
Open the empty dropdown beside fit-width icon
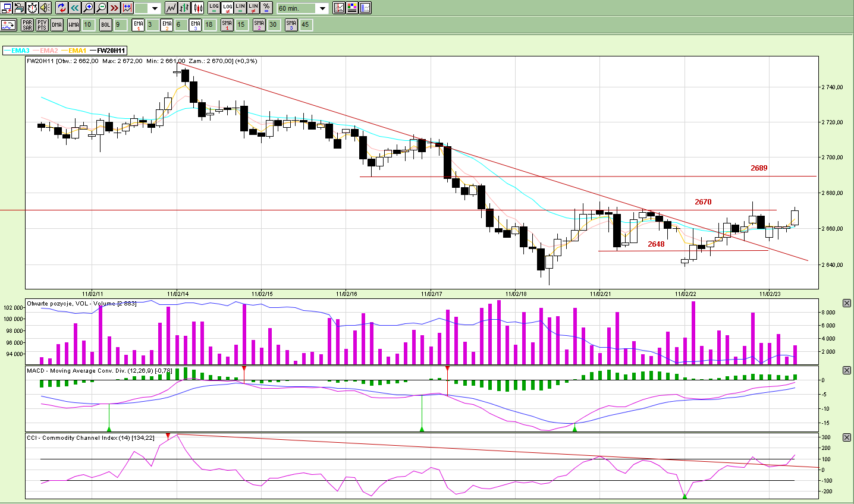coord(155,8)
